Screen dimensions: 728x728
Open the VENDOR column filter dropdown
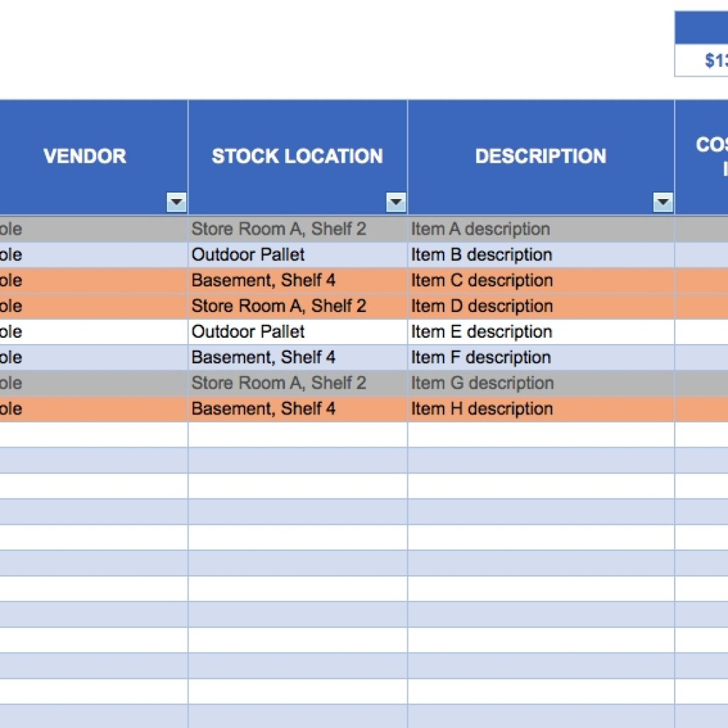[x=176, y=202]
